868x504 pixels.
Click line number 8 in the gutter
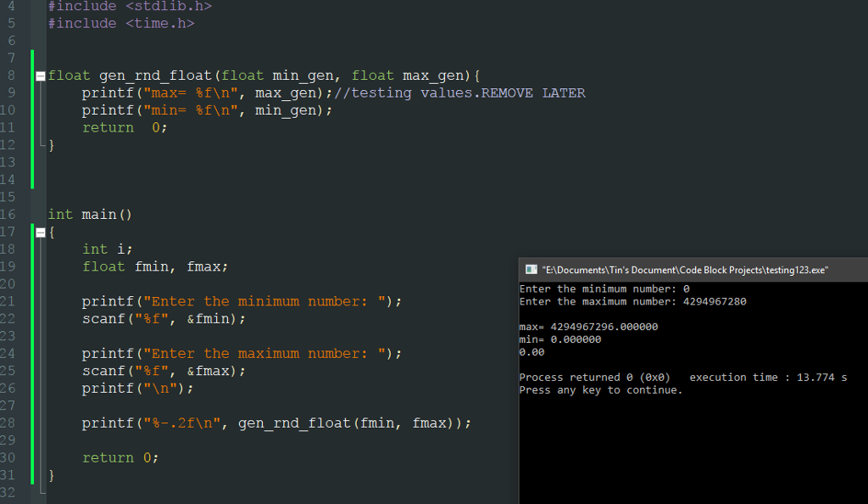pyautogui.click(x=11, y=75)
